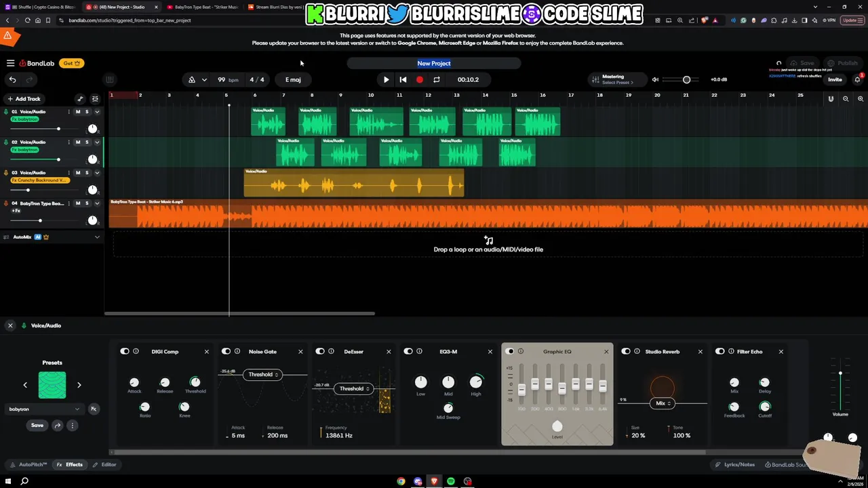
Task: Open the BandLab hamburger menu
Action: coord(10,63)
